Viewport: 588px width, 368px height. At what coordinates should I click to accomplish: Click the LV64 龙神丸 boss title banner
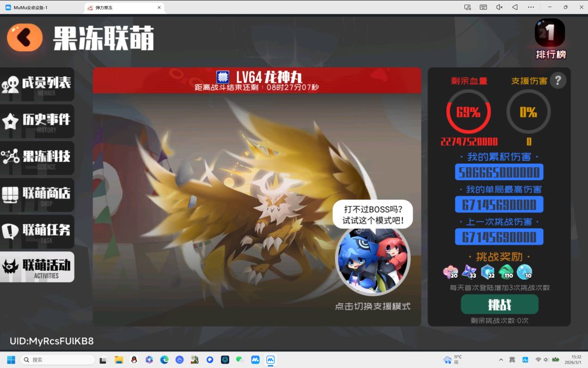[257, 80]
